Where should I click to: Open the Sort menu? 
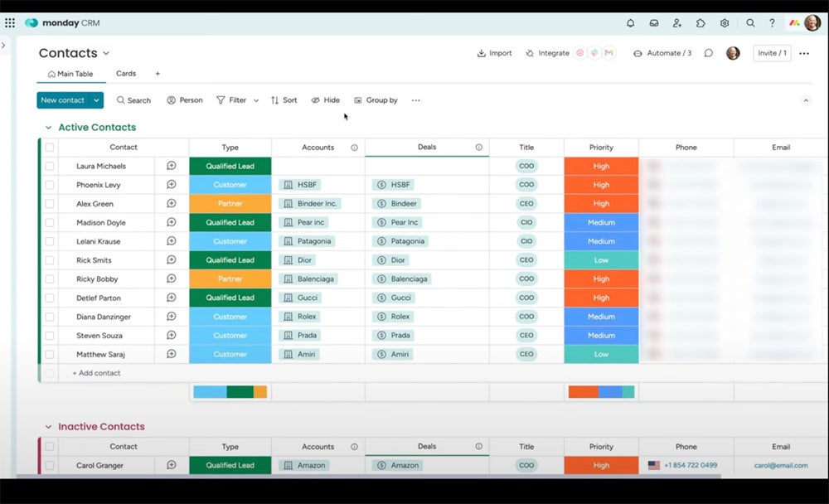click(x=284, y=100)
